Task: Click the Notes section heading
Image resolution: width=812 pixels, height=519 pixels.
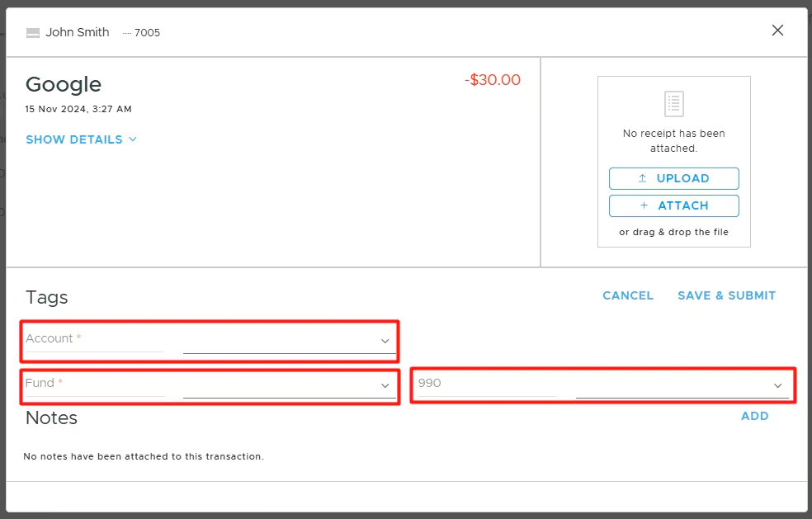Action: tap(51, 418)
